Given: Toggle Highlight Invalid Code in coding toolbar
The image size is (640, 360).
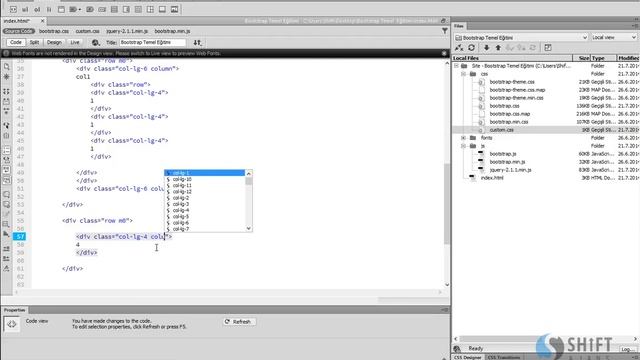Looking at the screenshot, I should pos(6,160).
